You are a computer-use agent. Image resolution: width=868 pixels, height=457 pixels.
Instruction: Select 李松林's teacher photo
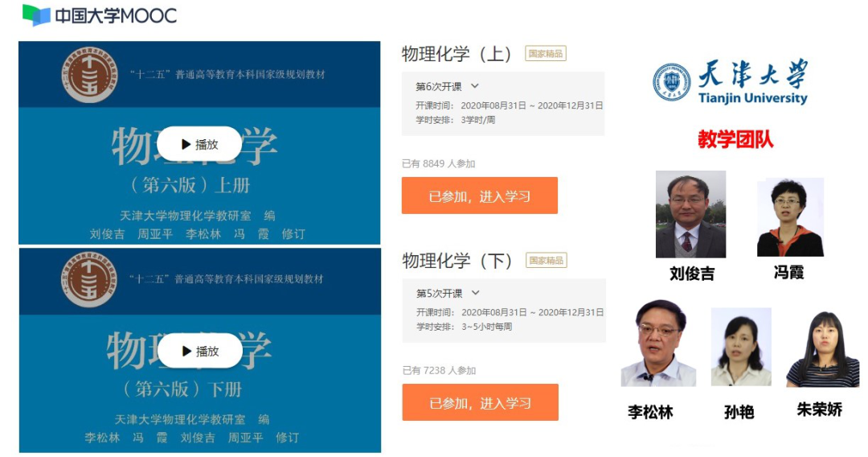[x=659, y=343]
